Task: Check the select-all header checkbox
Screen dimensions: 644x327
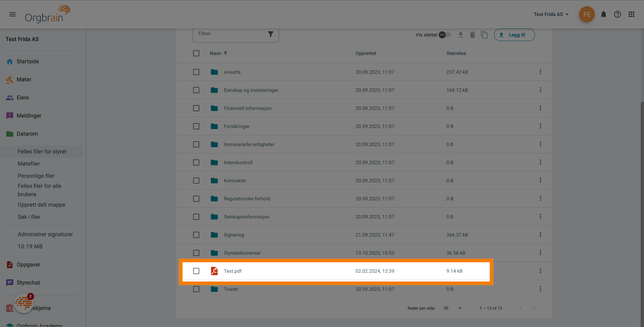Action: tap(196, 53)
